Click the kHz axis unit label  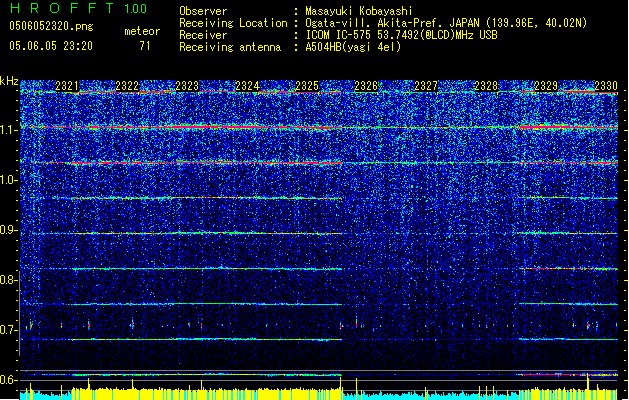[9, 81]
